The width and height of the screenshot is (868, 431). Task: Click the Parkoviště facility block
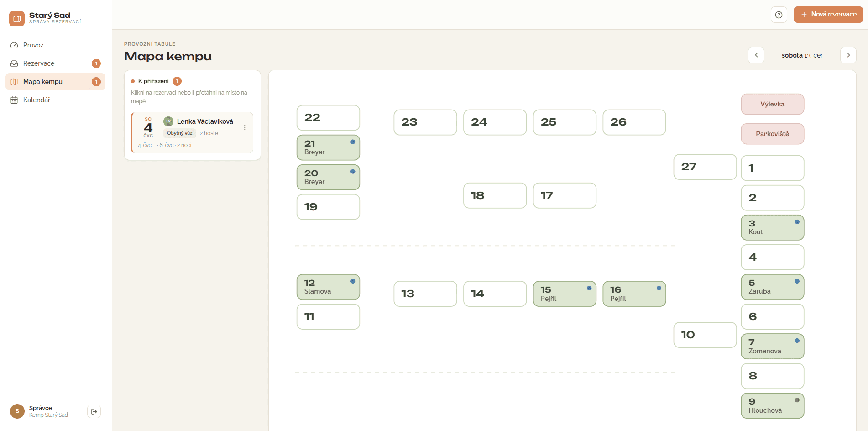tap(773, 134)
